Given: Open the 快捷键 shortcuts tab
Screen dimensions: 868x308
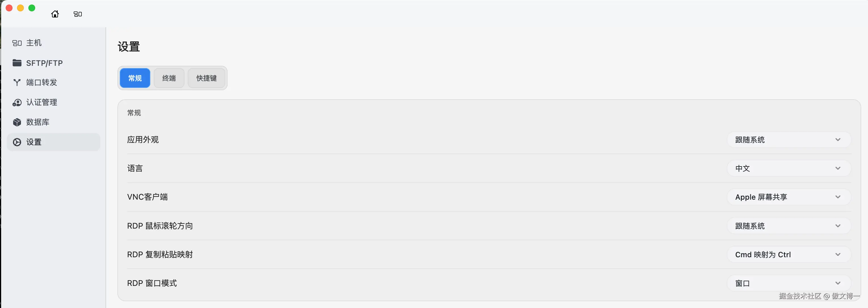Looking at the screenshot, I should [206, 78].
